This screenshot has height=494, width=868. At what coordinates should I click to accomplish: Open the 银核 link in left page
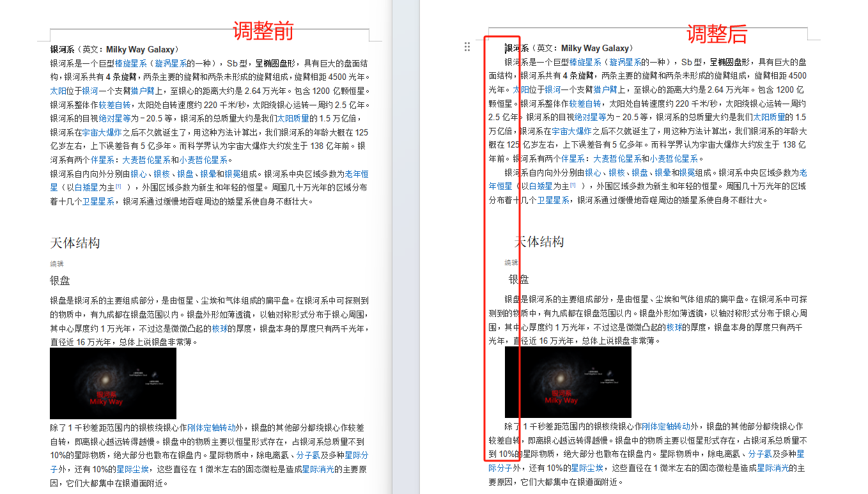(x=162, y=174)
